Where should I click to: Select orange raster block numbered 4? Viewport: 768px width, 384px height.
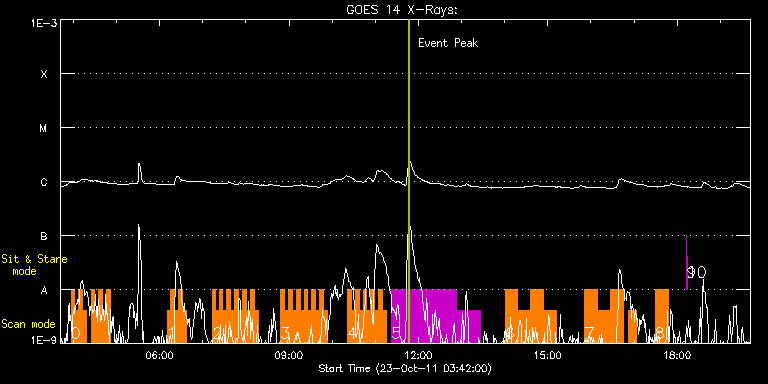(x=367, y=316)
